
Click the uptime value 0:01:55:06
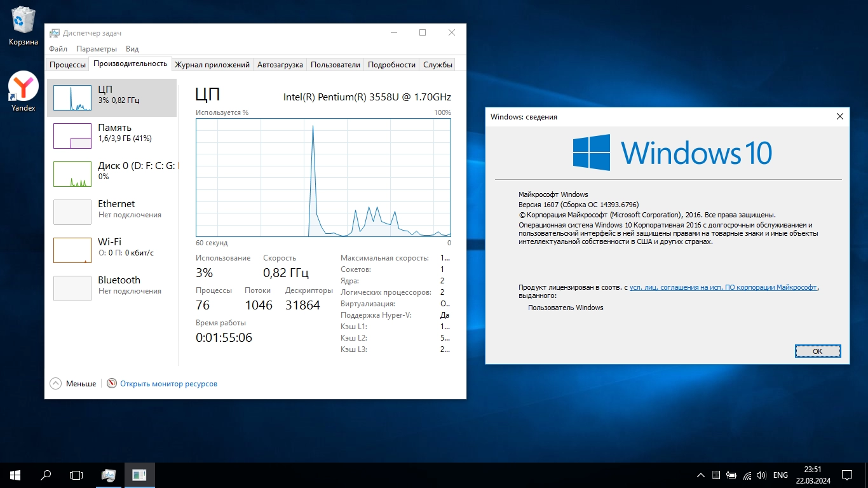(x=224, y=338)
